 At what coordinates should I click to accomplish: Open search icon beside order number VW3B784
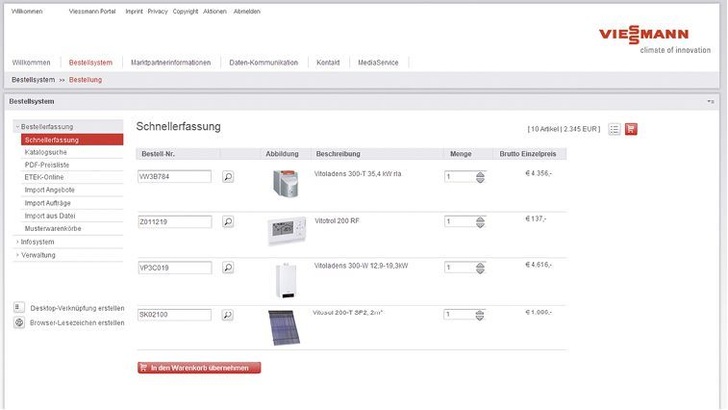[x=228, y=176]
